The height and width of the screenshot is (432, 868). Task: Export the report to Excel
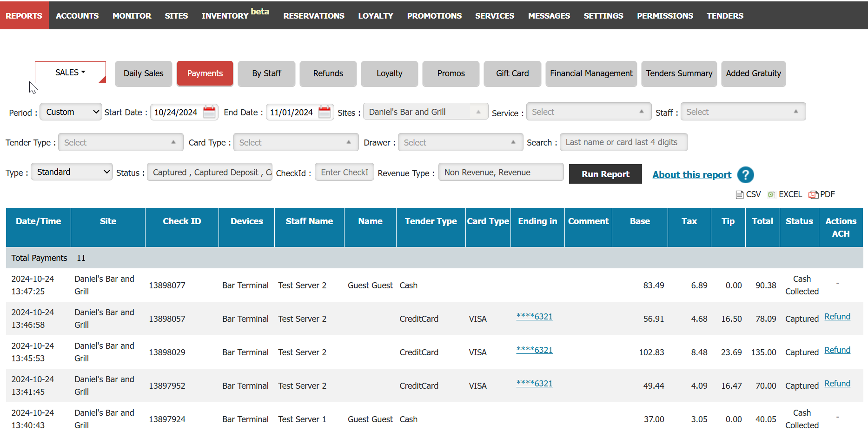click(785, 194)
